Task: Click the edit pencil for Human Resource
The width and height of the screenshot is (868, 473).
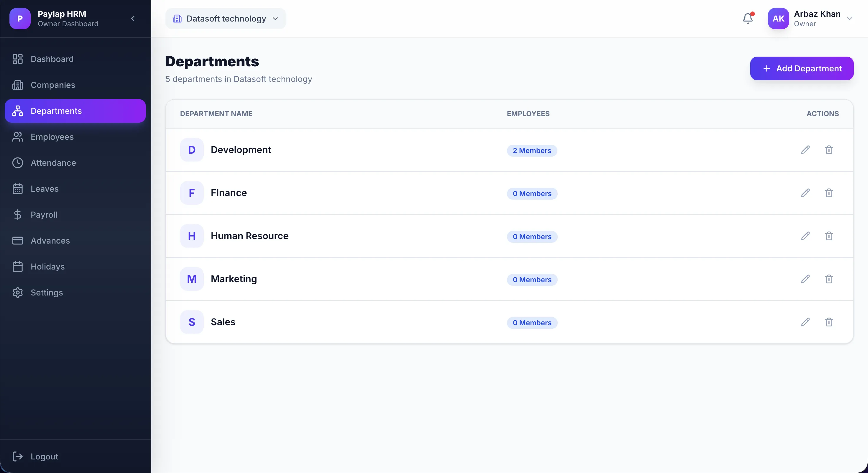Action: click(805, 236)
